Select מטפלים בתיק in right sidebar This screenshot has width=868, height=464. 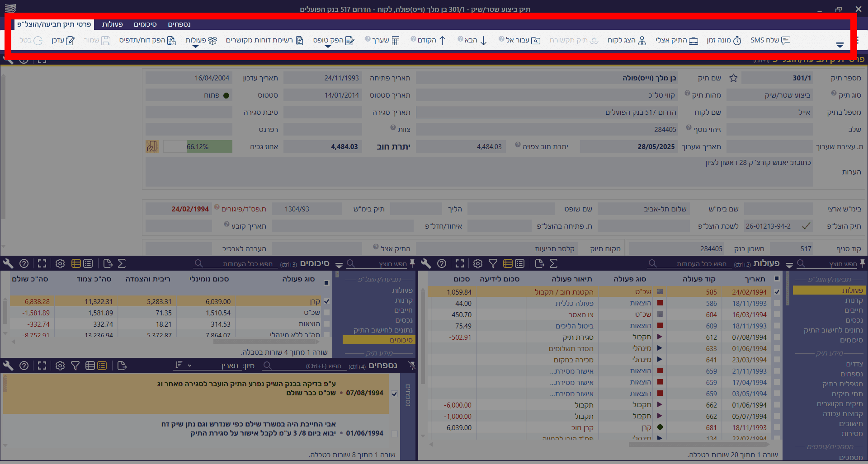pyautogui.click(x=842, y=384)
